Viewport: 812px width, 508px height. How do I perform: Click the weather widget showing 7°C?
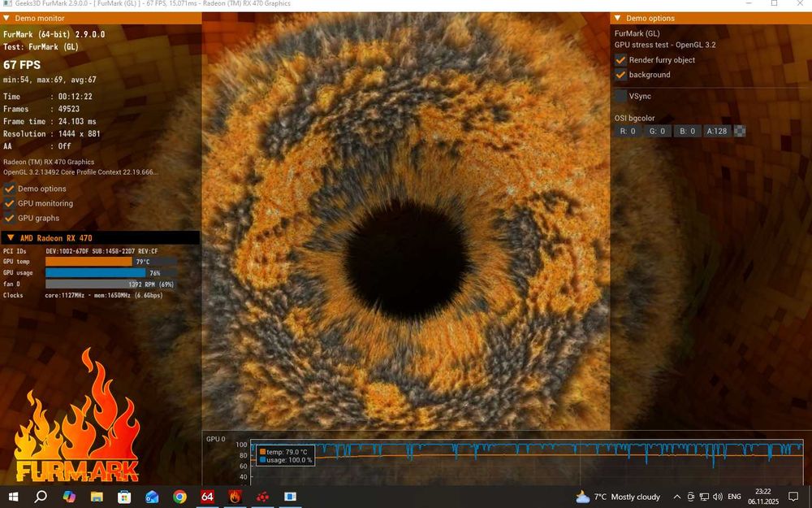(x=617, y=497)
